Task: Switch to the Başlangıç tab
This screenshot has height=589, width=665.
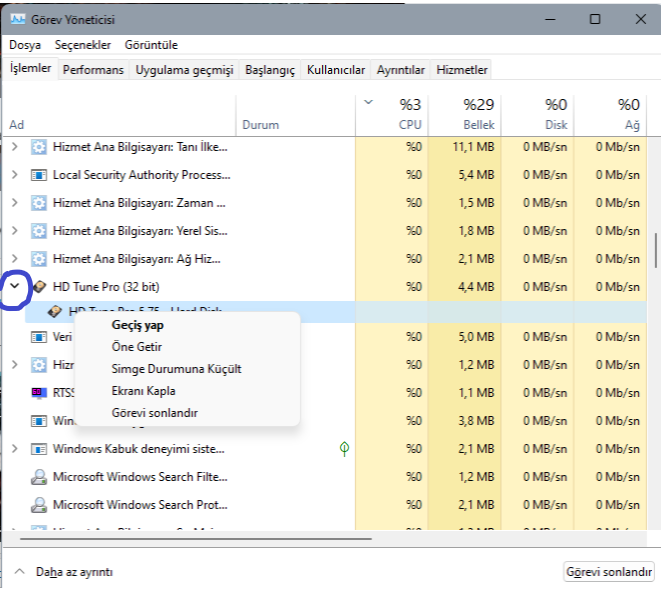Action: pos(270,70)
